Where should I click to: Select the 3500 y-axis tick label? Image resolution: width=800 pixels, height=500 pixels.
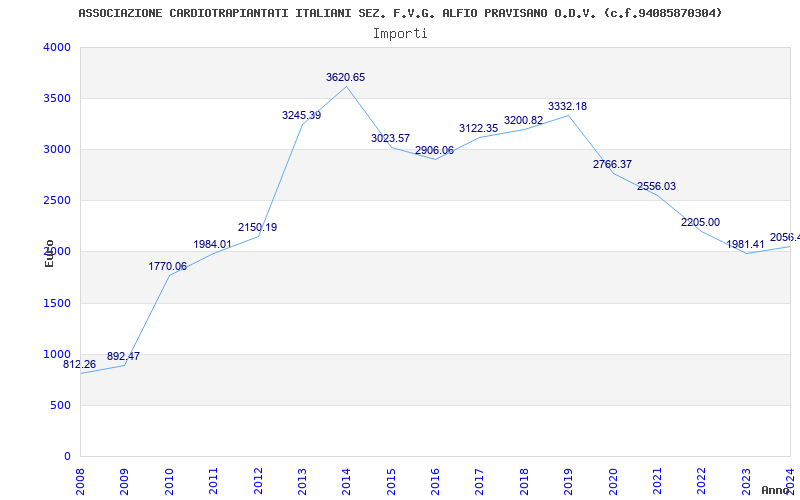coord(58,98)
